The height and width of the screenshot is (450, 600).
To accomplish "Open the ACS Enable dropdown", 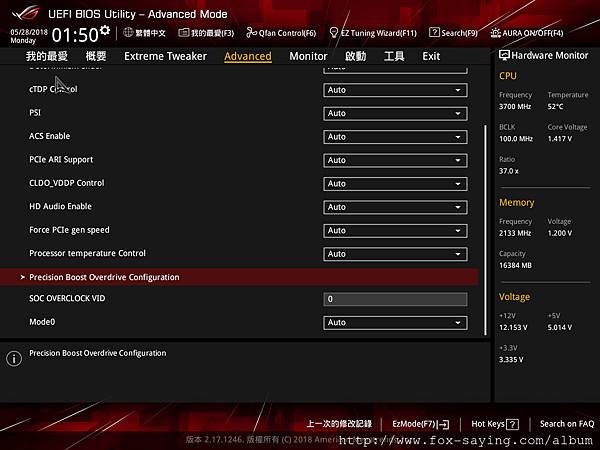I will pyautogui.click(x=395, y=137).
